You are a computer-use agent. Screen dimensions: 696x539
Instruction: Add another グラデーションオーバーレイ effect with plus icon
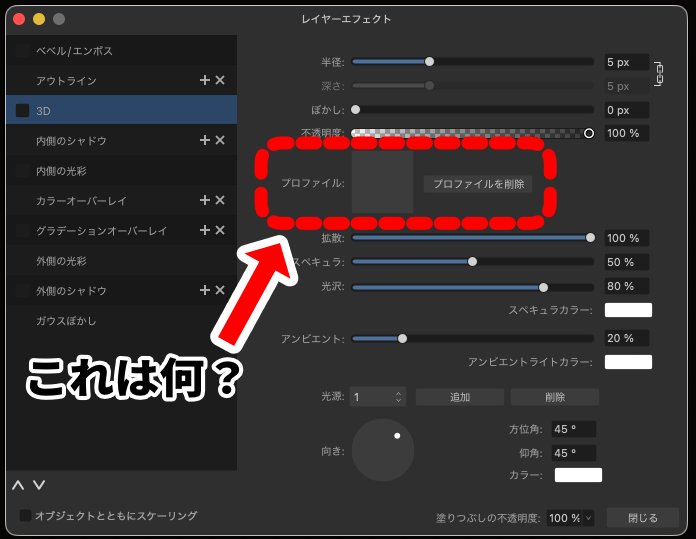[205, 230]
